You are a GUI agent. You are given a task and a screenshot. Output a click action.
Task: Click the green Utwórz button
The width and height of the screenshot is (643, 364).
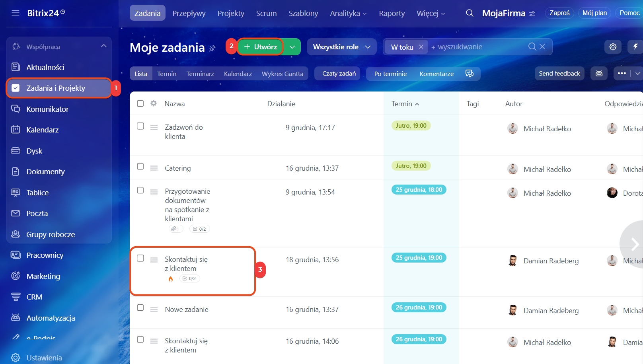tap(261, 47)
